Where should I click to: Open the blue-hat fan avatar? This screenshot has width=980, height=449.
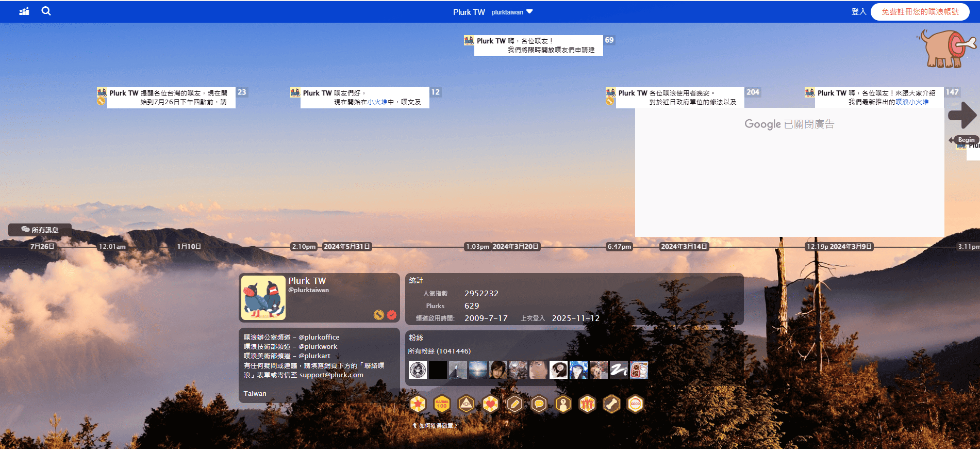(x=578, y=370)
